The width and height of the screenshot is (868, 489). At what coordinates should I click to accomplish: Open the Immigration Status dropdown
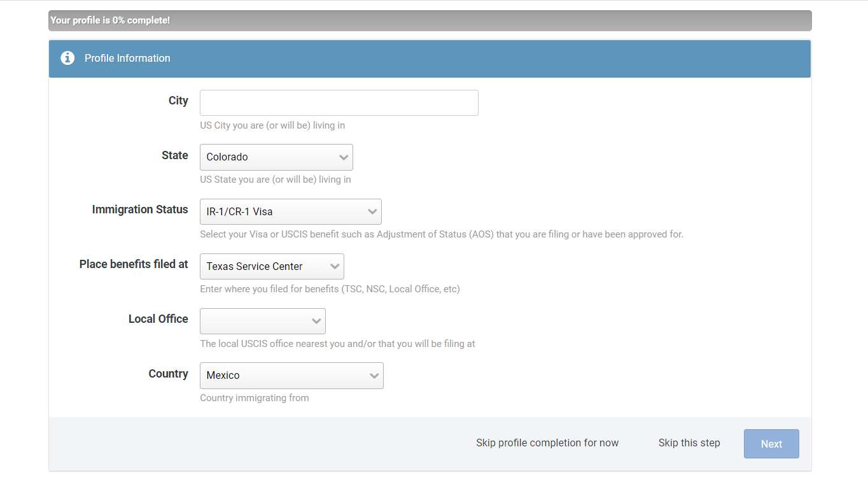pyautogui.click(x=291, y=211)
